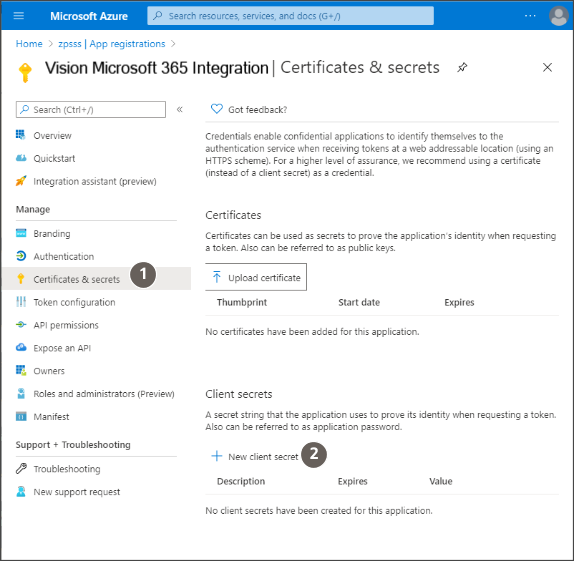
Task: Click Upload certificate button
Action: tap(256, 277)
